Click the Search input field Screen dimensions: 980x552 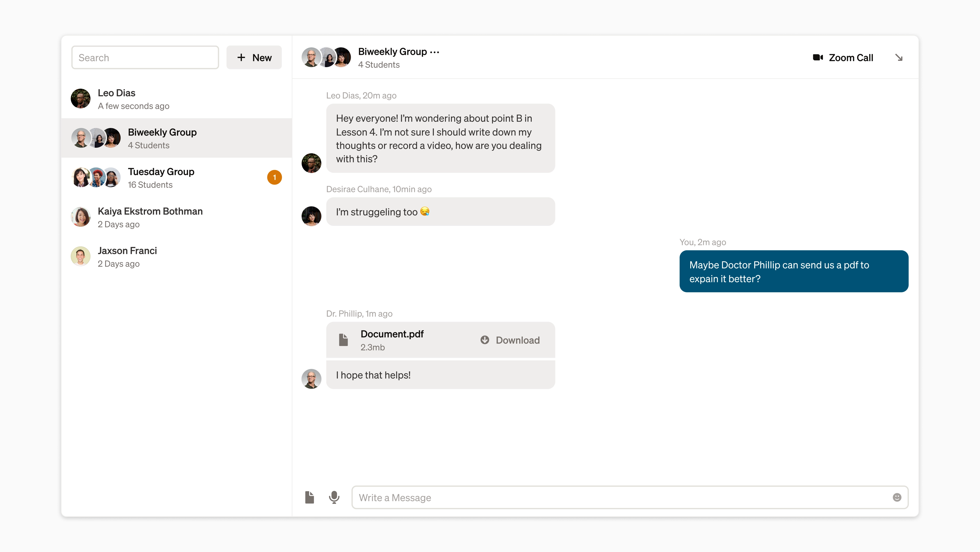145,58
